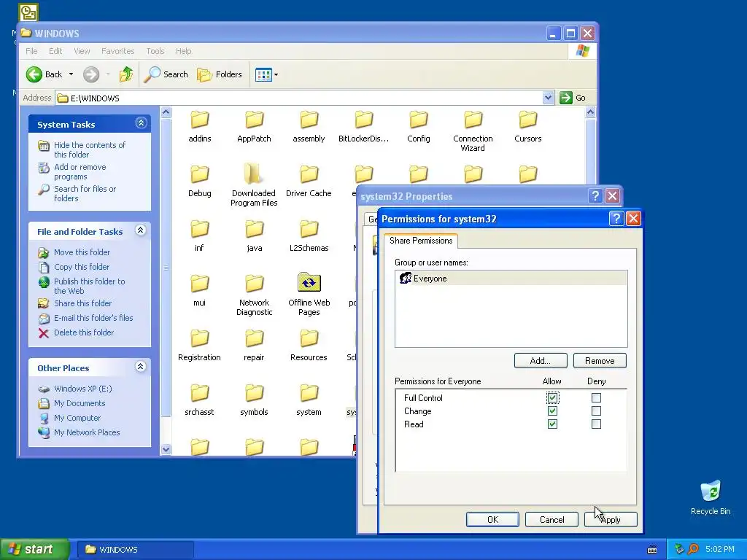Select the Debug folder
Screen dimensions: 747x560
pos(200,182)
